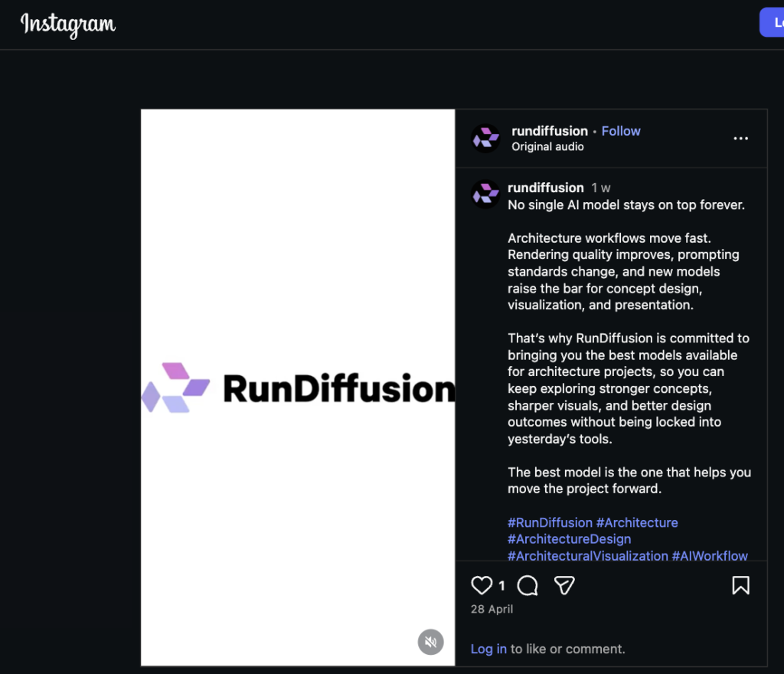Image resolution: width=784 pixels, height=674 pixels.
Task: Open rundiffusion username above the caption
Action: [x=545, y=188]
